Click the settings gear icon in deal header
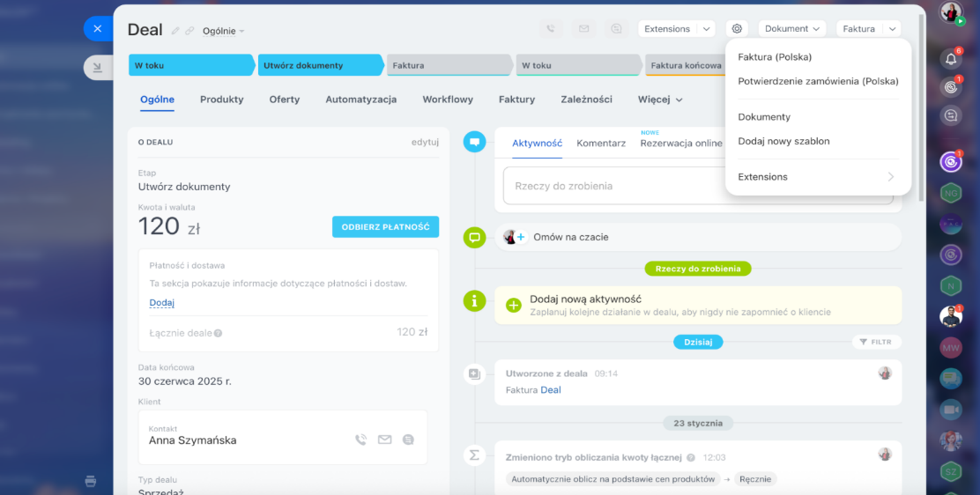Image resolution: width=980 pixels, height=495 pixels. (x=737, y=29)
